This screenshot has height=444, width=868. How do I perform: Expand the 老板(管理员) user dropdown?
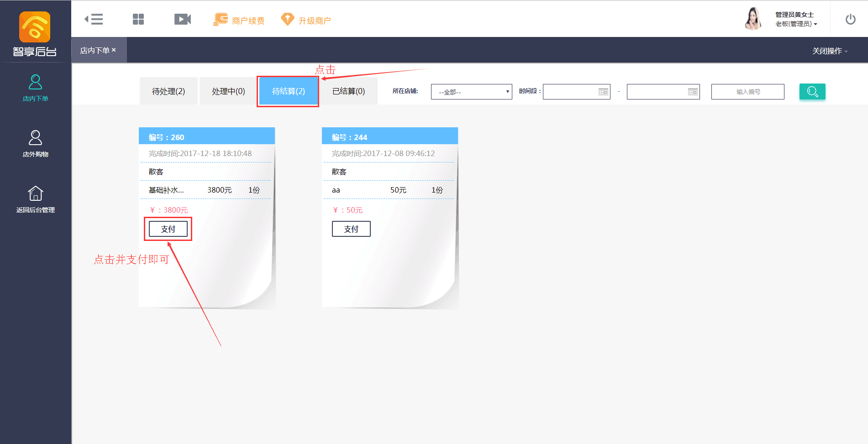[x=796, y=24]
